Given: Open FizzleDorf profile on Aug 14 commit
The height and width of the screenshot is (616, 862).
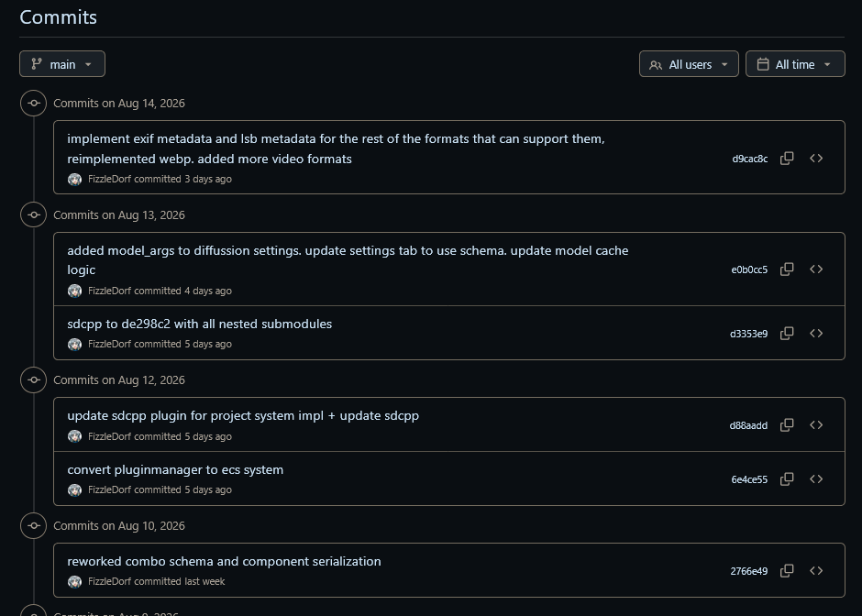Looking at the screenshot, I should pos(109,179).
